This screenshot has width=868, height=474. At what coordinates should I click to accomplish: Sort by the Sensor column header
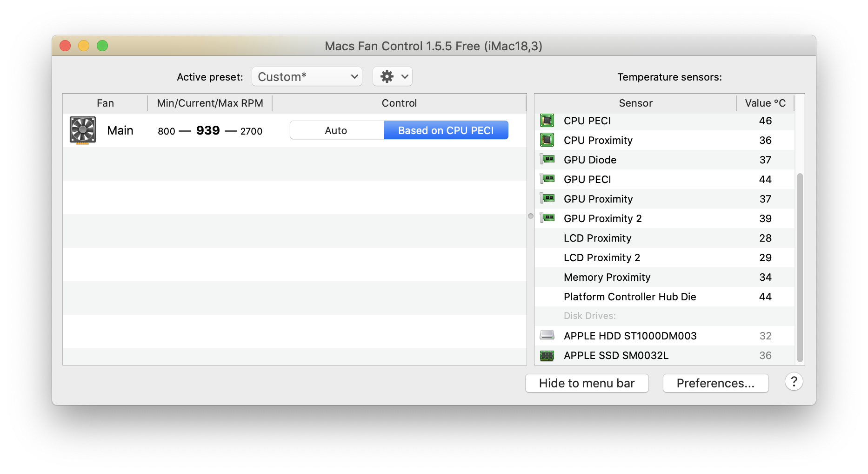click(635, 103)
